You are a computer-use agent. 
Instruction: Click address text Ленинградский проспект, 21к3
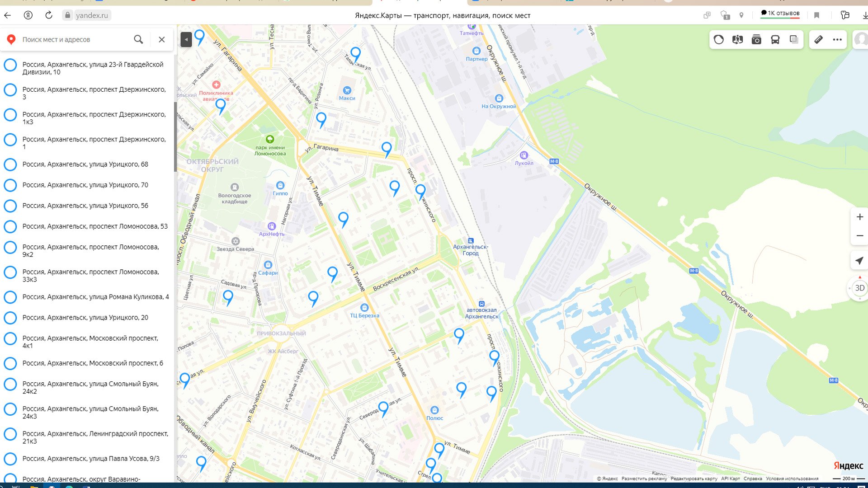click(95, 437)
